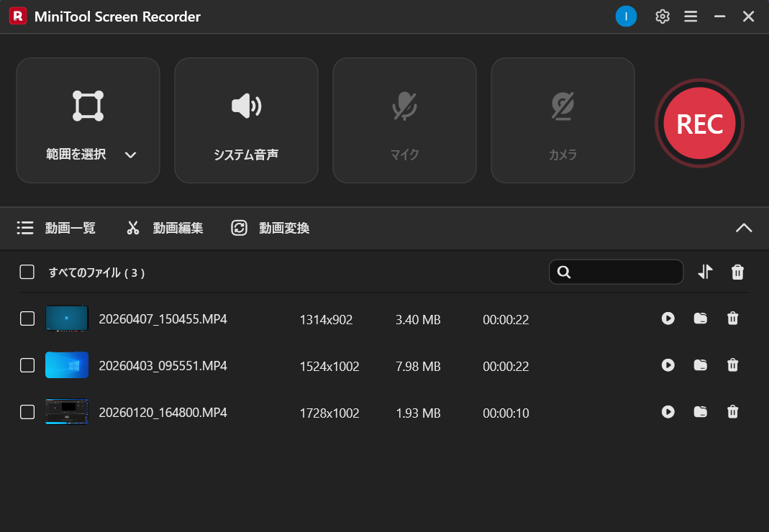Expand the 範囲を選択 dropdown arrow

tap(130, 155)
